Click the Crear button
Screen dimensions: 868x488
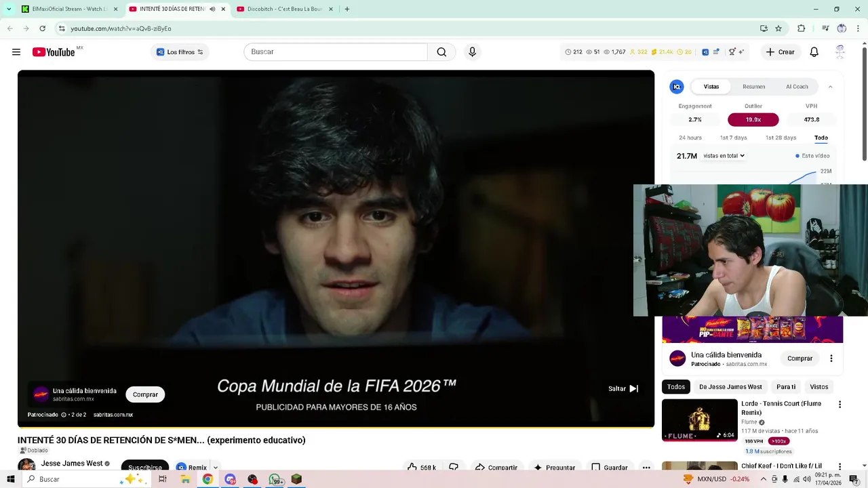(780, 52)
